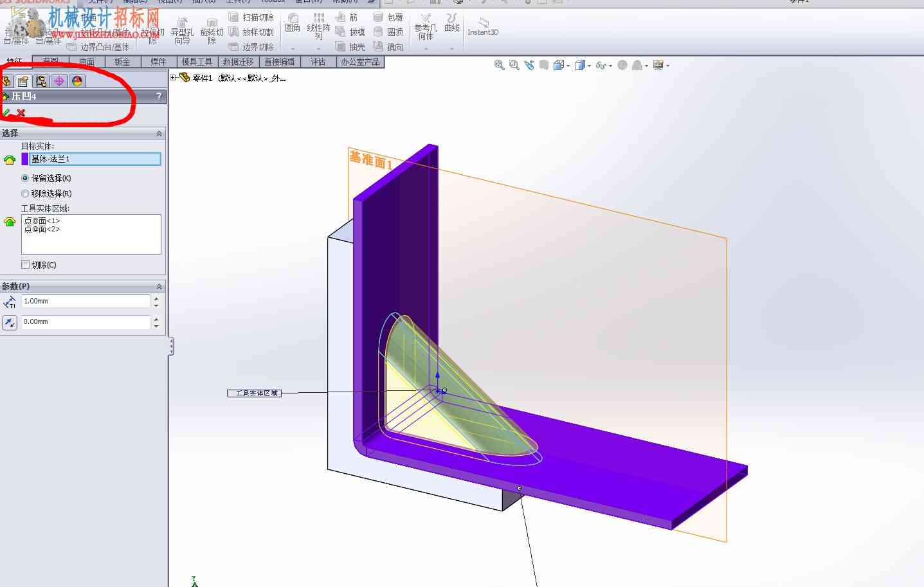Cancel the feature with the red X
Screen dimensions: 924x587
[x=21, y=113]
